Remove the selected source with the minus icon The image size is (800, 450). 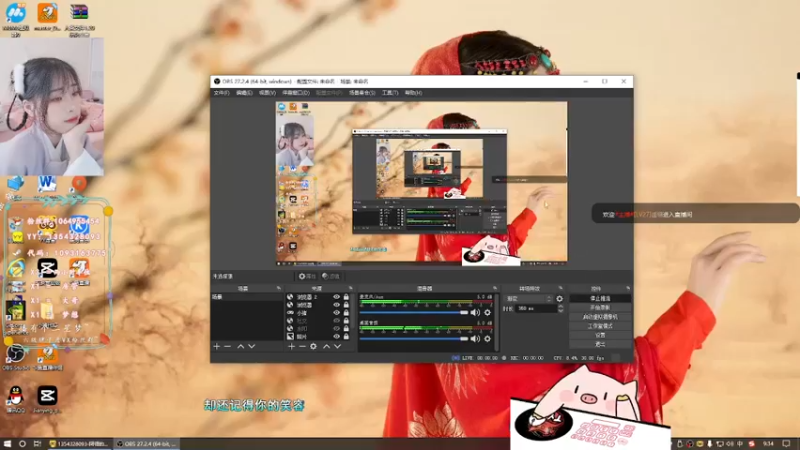pyautogui.click(x=302, y=346)
